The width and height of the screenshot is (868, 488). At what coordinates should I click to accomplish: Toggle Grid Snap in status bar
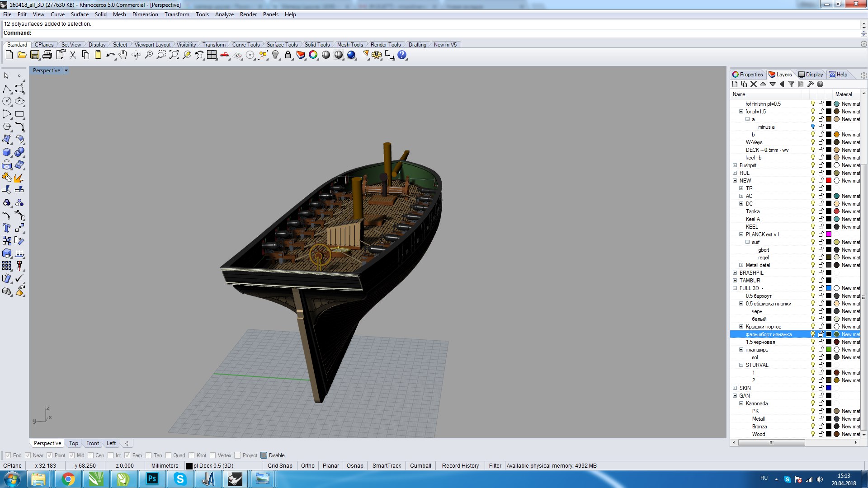coord(280,466)
